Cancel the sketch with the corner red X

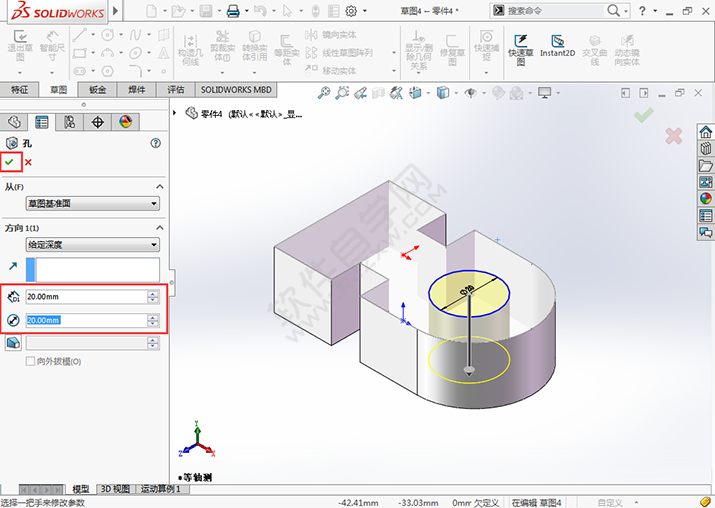[674, 136]
